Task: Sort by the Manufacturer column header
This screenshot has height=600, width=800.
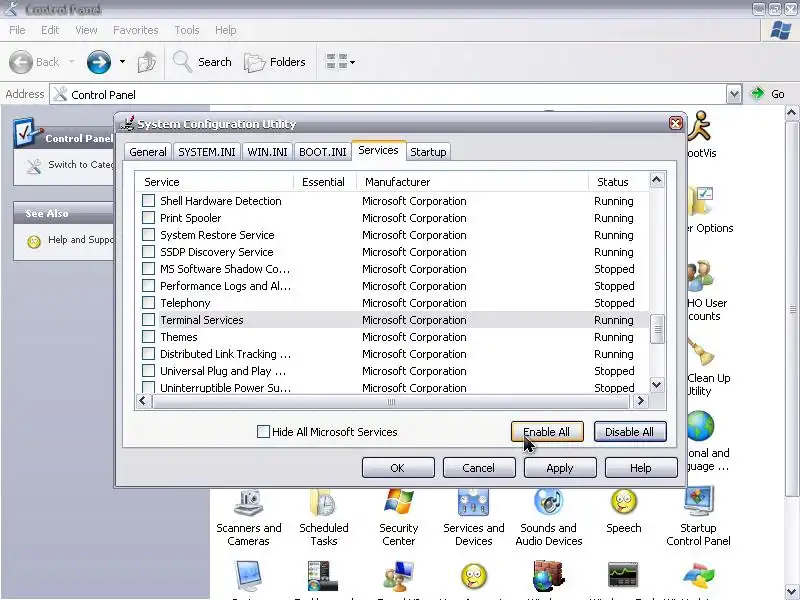Action: coord(472,182)
